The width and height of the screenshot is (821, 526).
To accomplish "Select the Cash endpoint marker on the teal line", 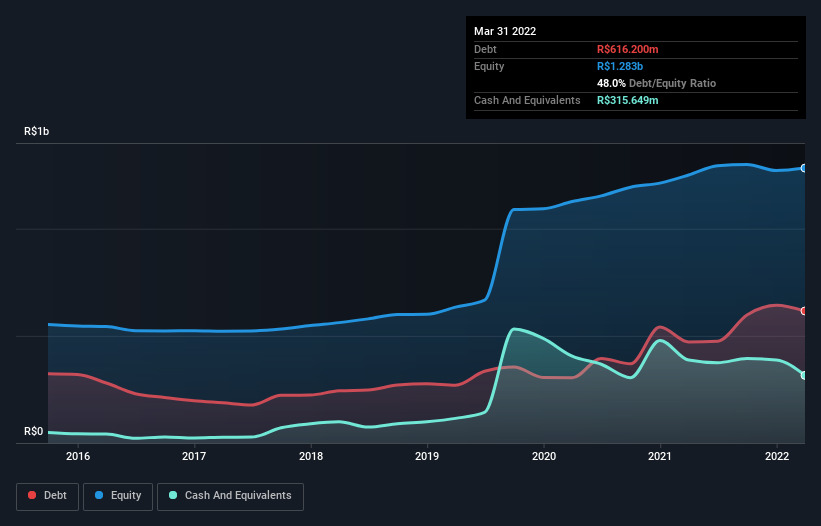I will (804, 375).
